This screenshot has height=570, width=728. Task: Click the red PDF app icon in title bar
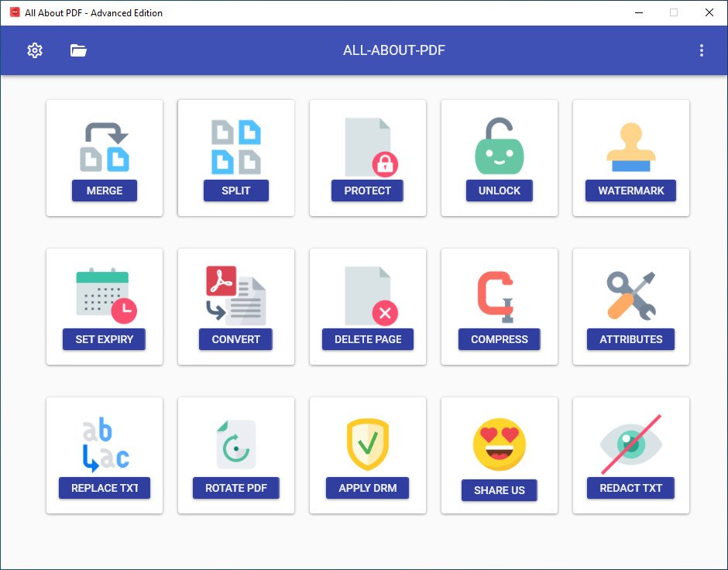(x=15, y=12)
